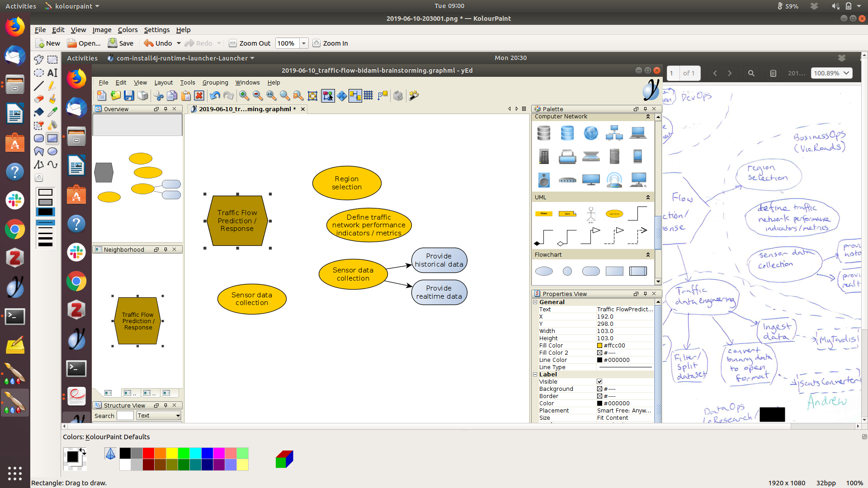Select the Ellipse shape tool

52,151
